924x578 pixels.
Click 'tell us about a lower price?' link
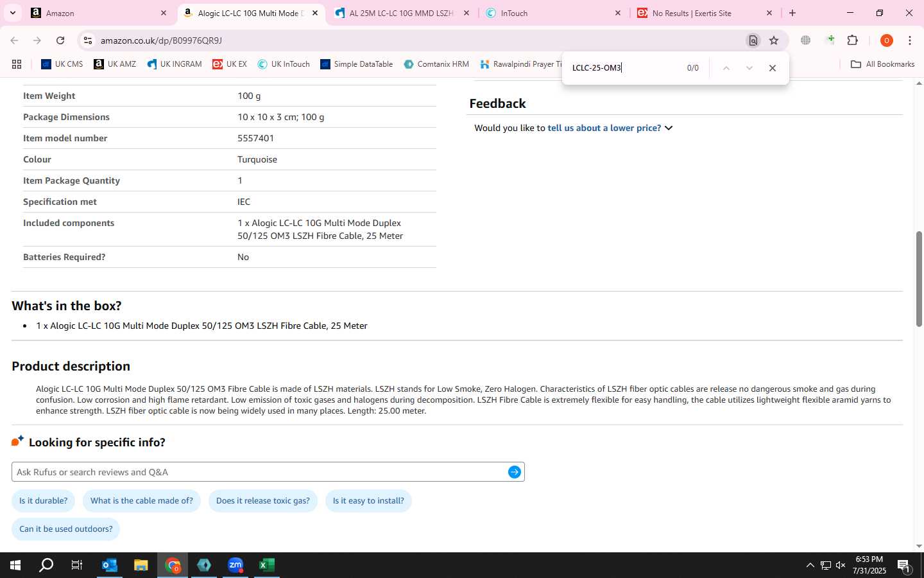click(604, 128)
